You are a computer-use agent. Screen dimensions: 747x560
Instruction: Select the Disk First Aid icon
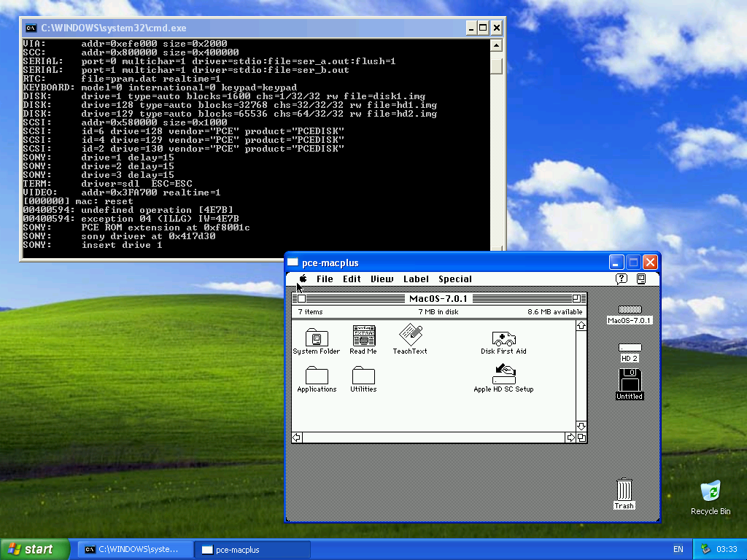click(503, 338)
